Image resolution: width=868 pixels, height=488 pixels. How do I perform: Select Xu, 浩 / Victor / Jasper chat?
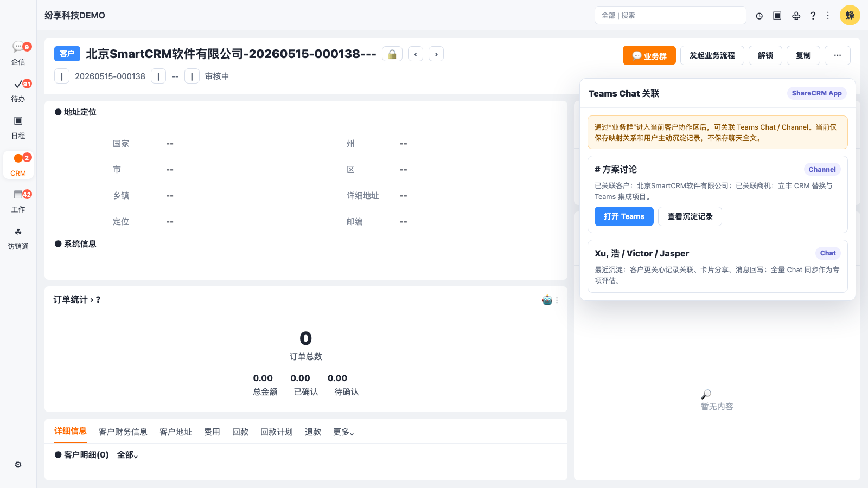[x=642, y=253]
